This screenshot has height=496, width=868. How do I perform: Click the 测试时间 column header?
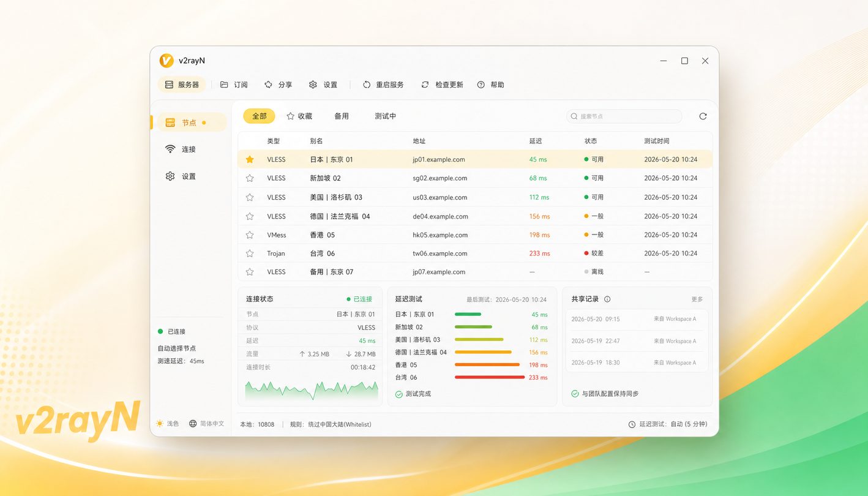point(657,141)
